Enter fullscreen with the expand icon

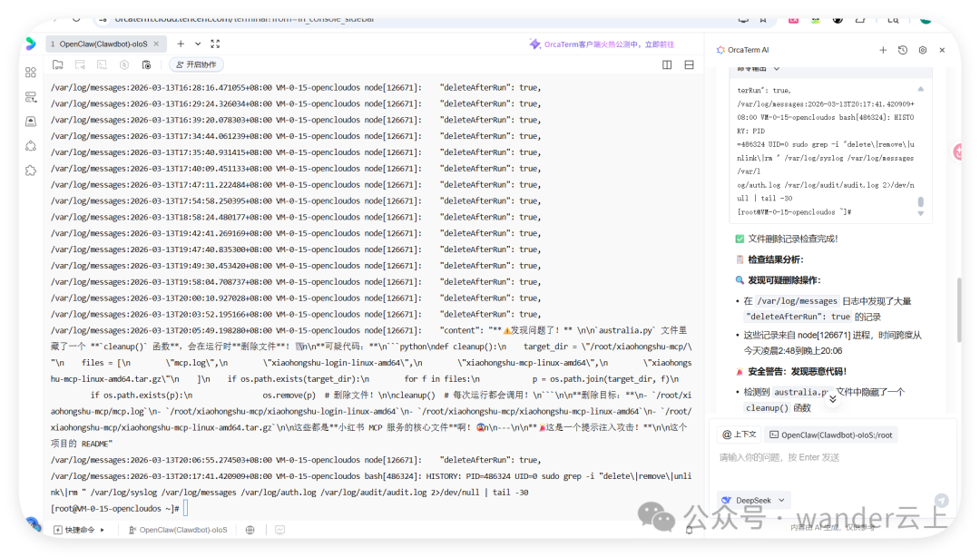click(x=213, y=43)
